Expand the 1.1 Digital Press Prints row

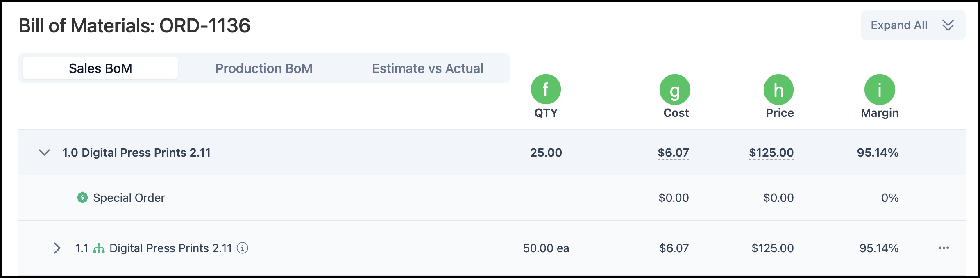coord(57,248)
